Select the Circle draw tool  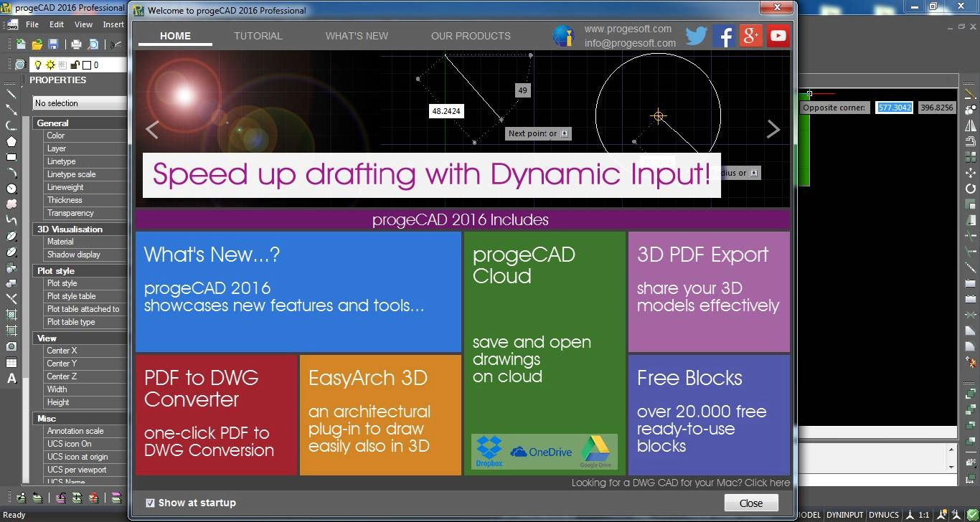point(11,189)
